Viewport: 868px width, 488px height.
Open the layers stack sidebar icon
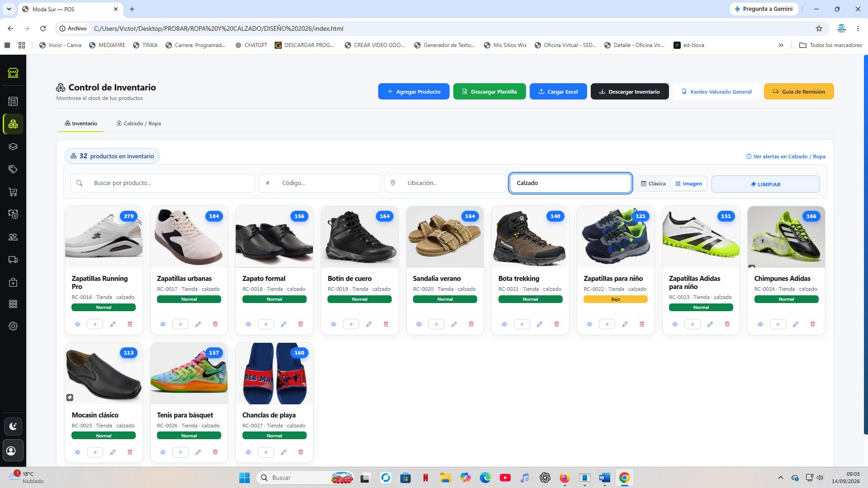[13, 147]
